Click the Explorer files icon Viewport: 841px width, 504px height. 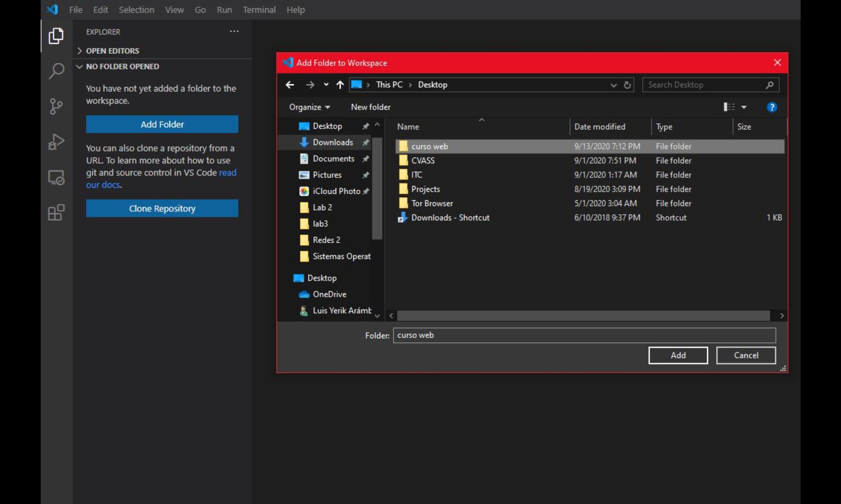tap(56, 36)
